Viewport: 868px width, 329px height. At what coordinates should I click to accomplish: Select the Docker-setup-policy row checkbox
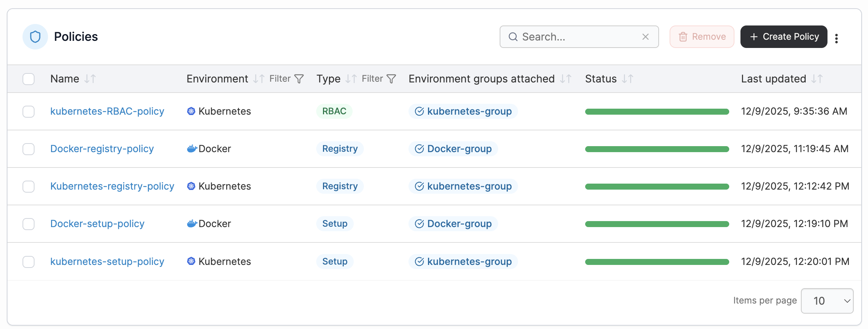(x=29, y=224)
